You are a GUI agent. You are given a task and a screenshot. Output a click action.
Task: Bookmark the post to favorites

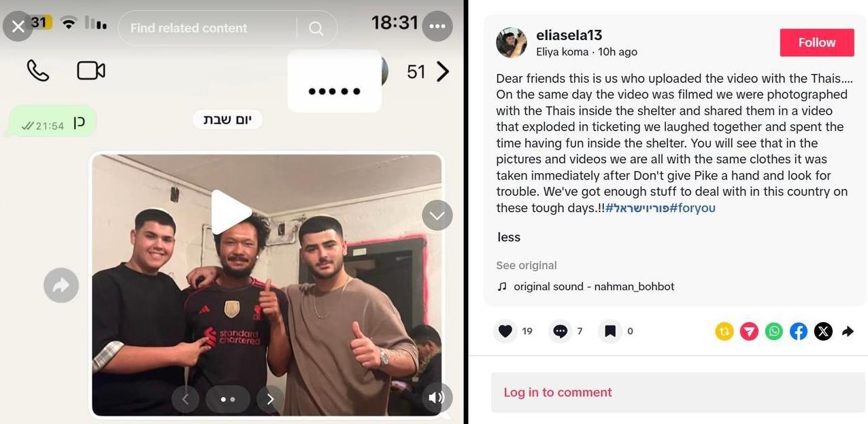pyautogui.click(x=610, y=331)
